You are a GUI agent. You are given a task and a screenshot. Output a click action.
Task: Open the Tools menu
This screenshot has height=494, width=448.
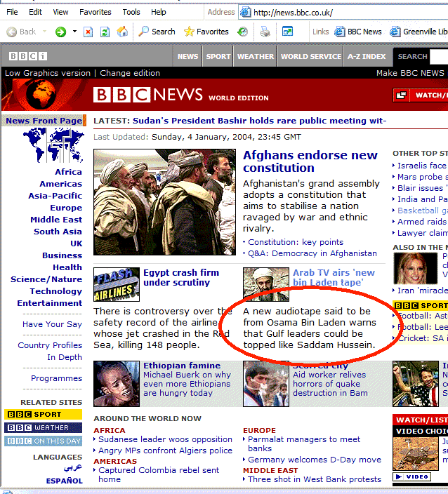[x=131, y=12]
